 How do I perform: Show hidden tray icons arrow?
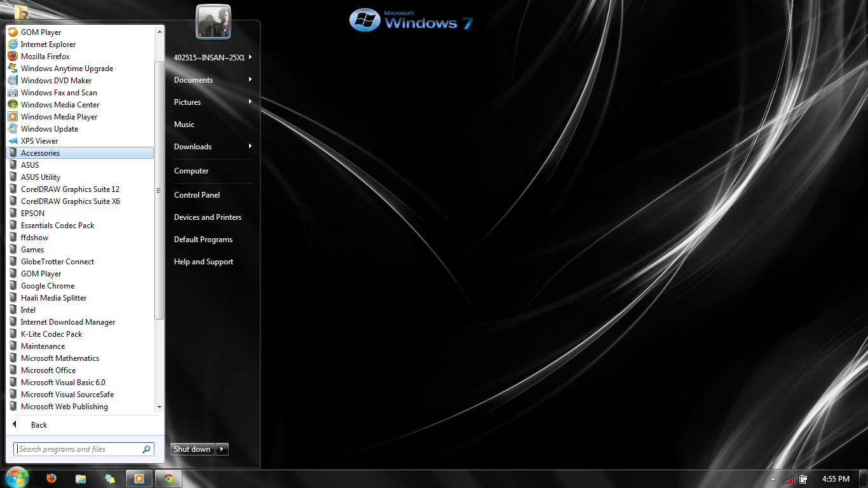(x=773, y=479)
